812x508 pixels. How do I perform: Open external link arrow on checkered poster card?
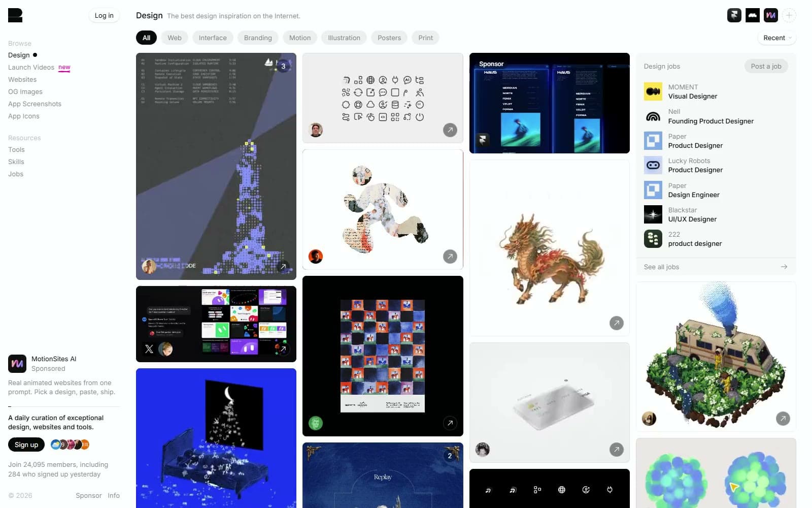tap(450, 423)
